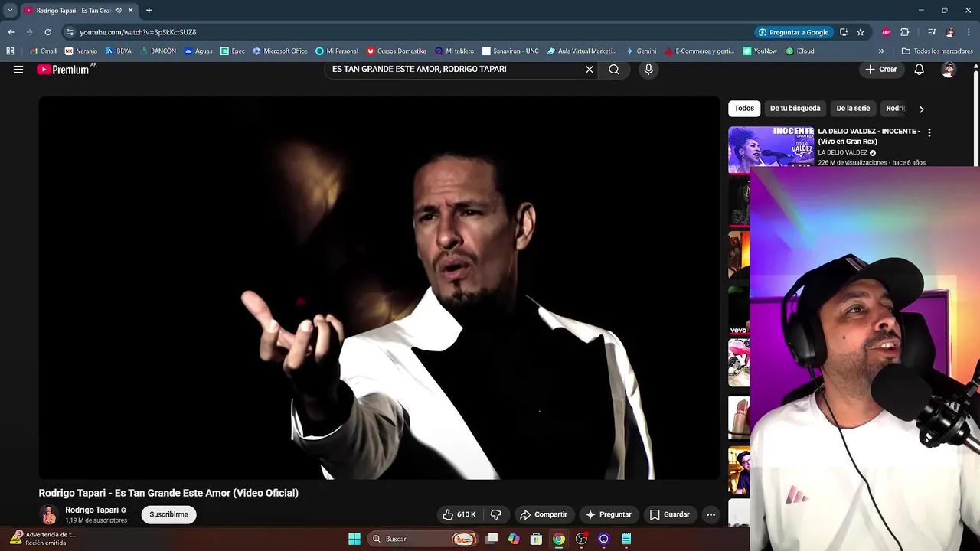980x551 pixels.
Task: Select the Todos filter chip
Action: [744, 109]
